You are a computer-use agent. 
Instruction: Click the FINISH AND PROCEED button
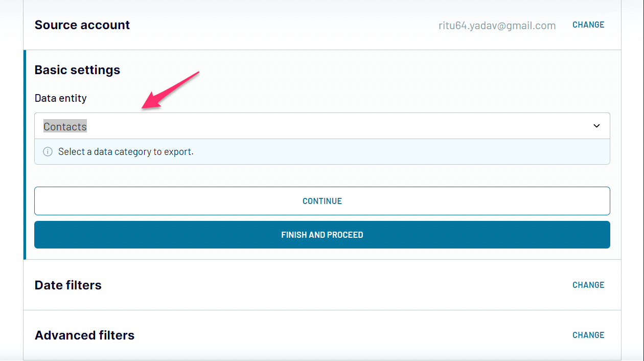322,235
